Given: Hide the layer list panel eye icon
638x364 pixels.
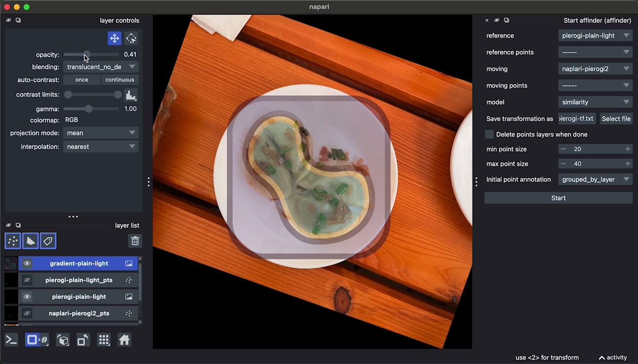Looking at the screenshot, I should [x=8, y=225].
